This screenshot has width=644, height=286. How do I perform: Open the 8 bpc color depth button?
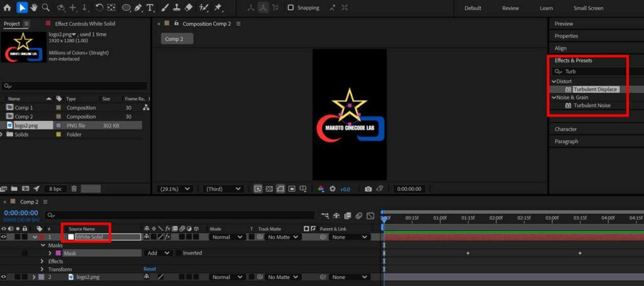click(x=55, y=189)
